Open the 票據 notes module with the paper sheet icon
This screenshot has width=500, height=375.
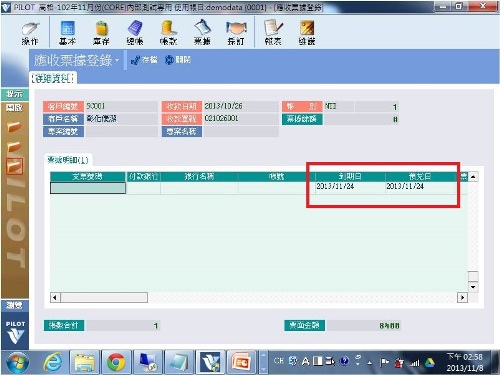point(202,33)
